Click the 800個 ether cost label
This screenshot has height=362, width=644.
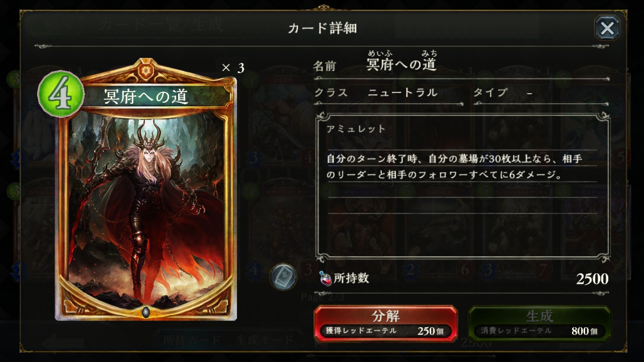(x=585, y=331)
